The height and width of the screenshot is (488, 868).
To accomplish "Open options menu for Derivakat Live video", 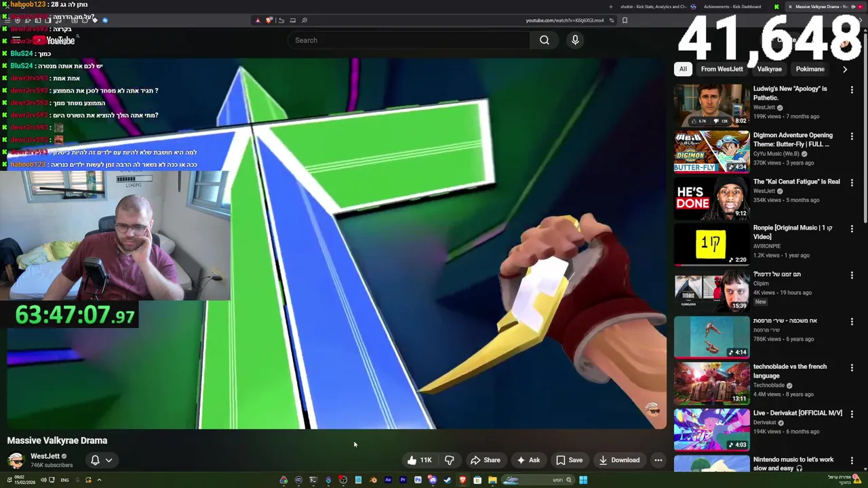I will (852, 413).
